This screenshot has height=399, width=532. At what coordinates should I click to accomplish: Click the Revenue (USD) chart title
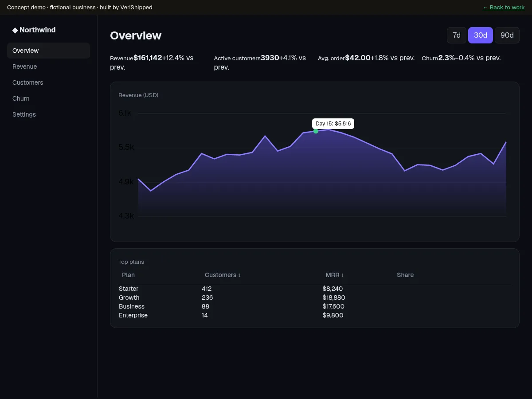click(138, 95)
